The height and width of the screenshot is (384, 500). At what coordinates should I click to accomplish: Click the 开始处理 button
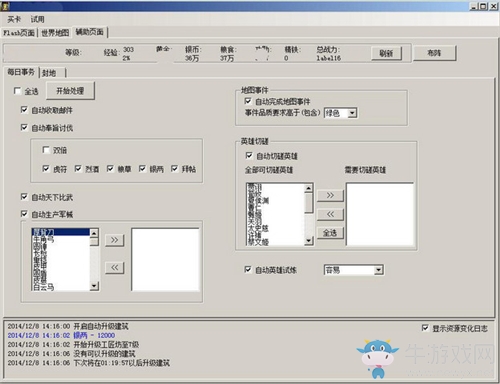[x=70, y=91]
